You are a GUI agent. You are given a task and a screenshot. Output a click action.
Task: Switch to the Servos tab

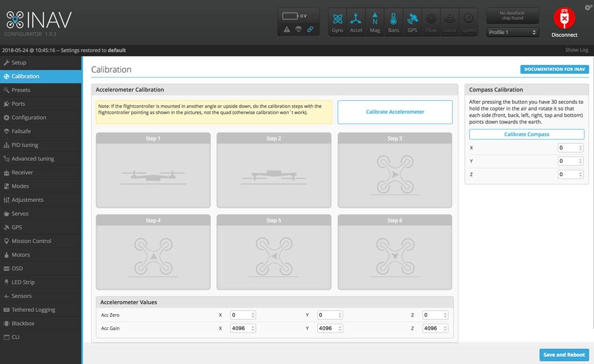40,214
